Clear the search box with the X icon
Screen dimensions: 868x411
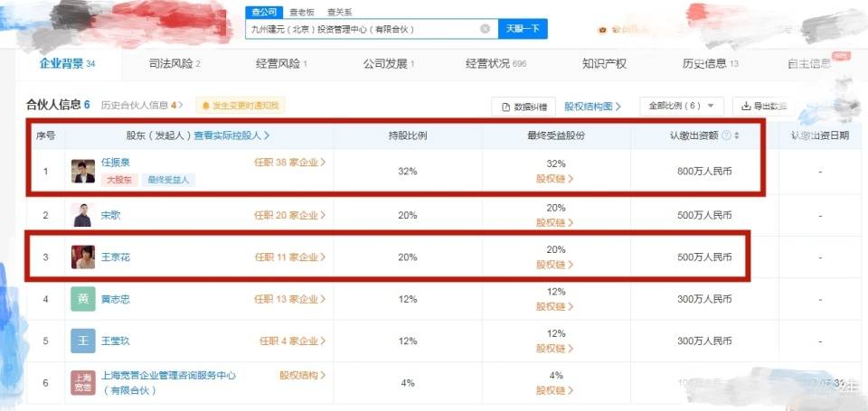click(x=485, y=29)
